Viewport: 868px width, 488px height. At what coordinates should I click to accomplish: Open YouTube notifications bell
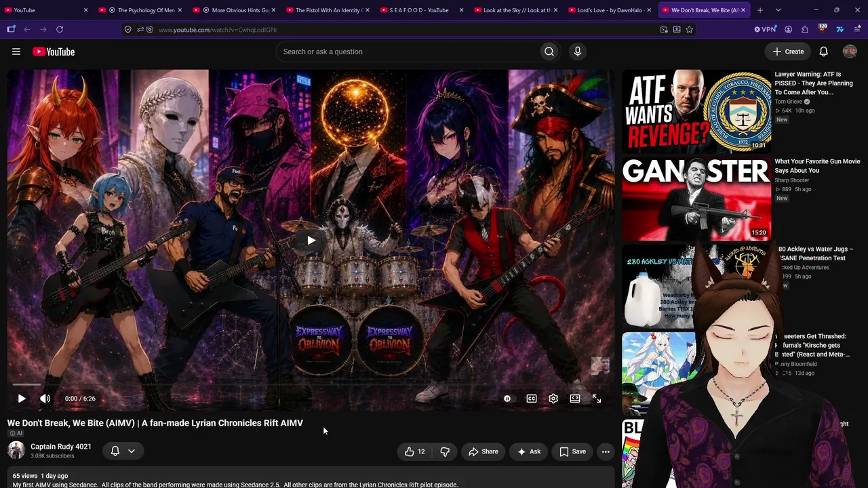[x=823, y=52]
